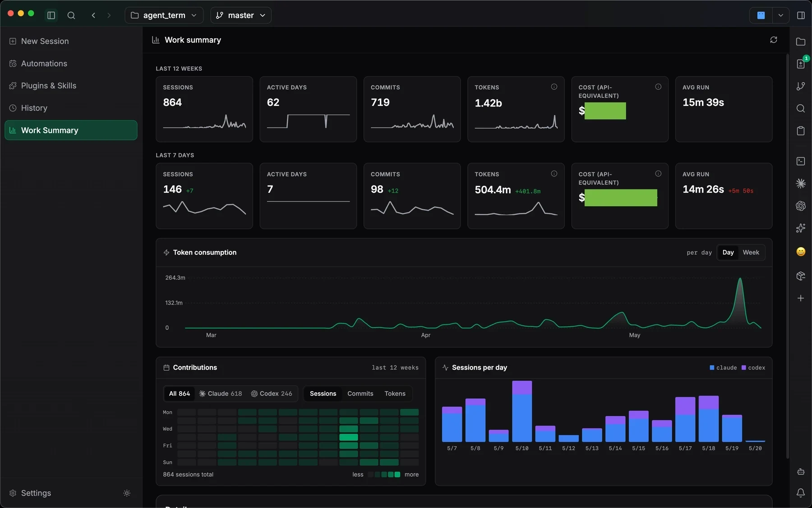
Task: Select Work Summary in the sidebar
Action: [71, 130]
